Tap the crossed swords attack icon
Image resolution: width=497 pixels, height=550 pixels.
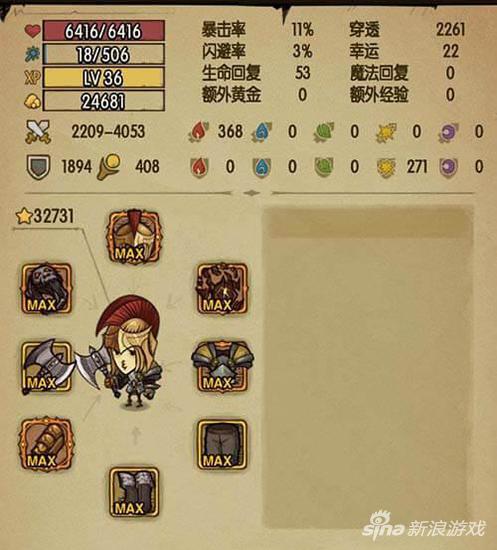coord(38,132)
